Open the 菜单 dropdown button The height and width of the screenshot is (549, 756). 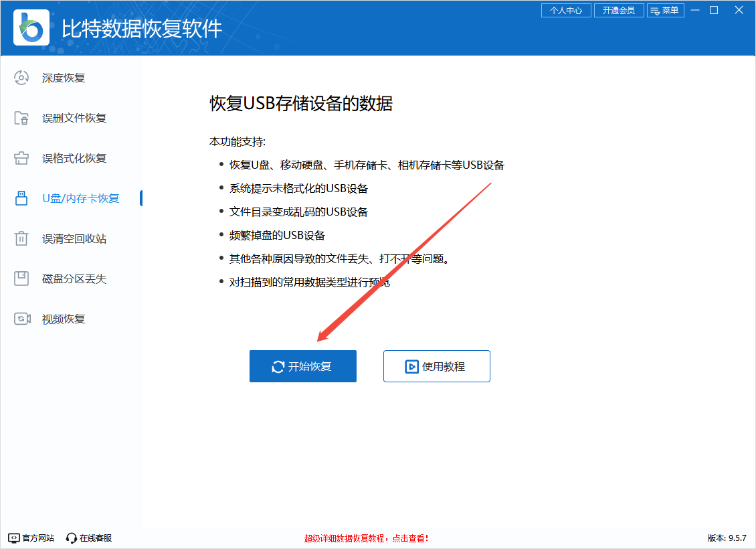tap(666, 10)
